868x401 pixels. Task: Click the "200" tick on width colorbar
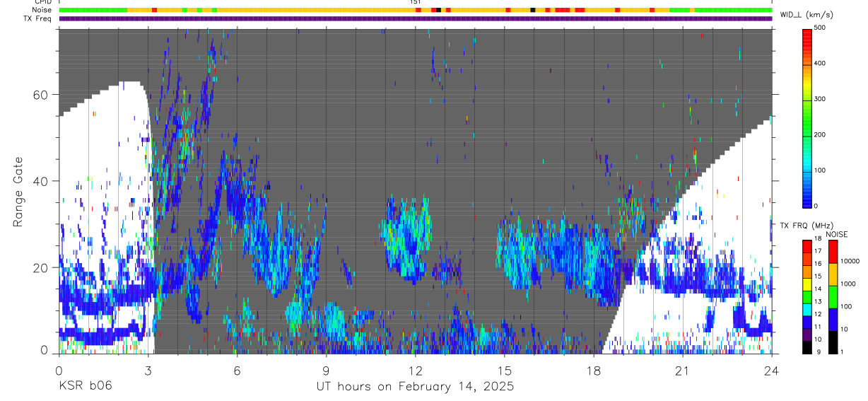[x=821, y=134]
